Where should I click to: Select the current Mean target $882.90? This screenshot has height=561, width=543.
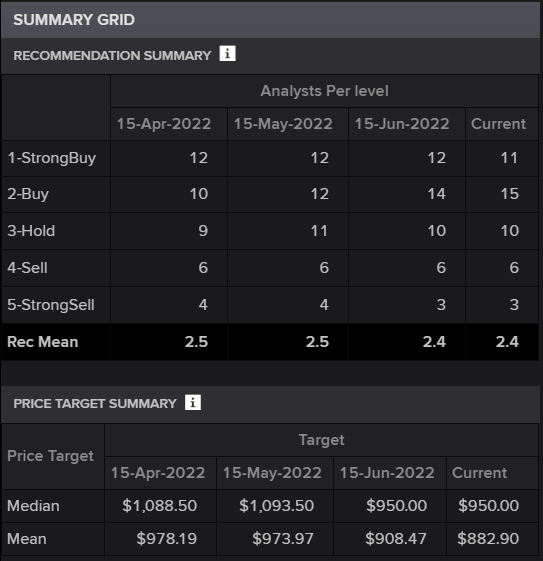488,539
